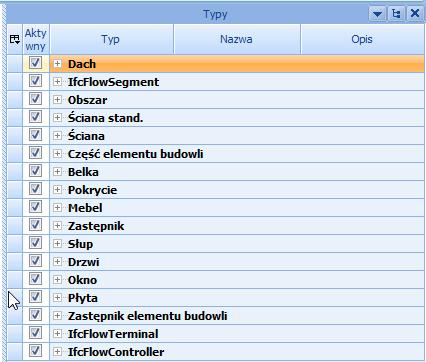Click the tree-view icon in panel header
Screen dimensions: 426x362
[396, 14]
